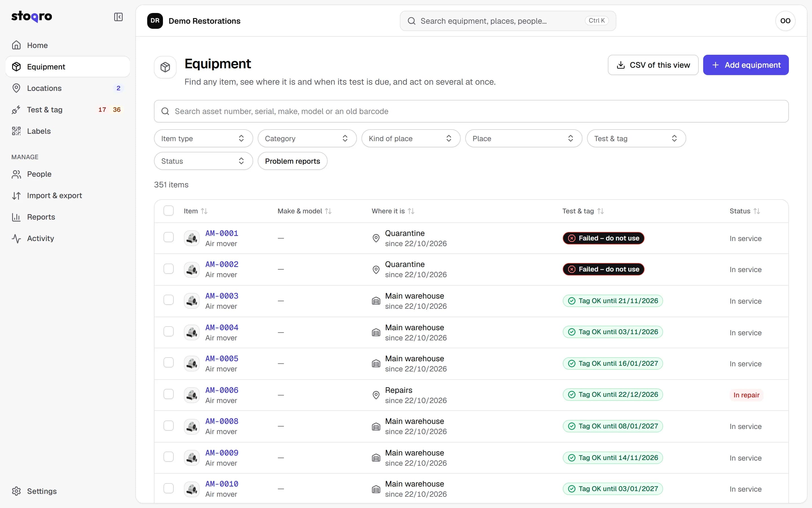Check the AM-0010 row checkbox
Screen dimensions: 812x508
pyautogui.click(x=168, y=488)
